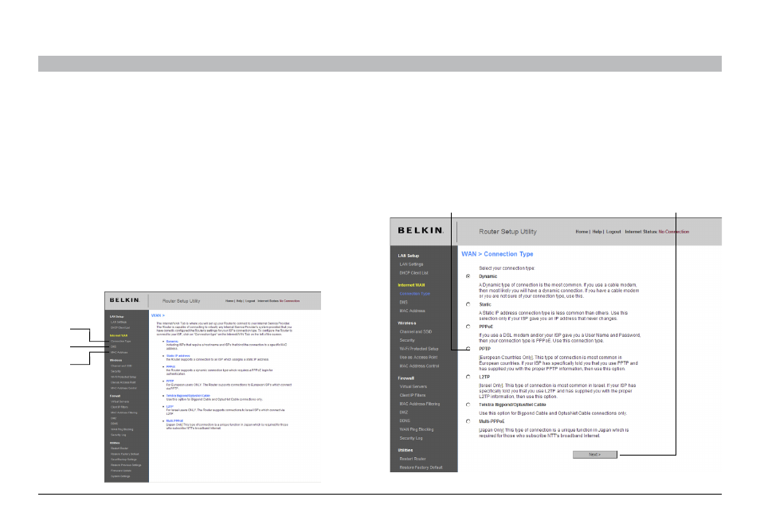Open System Settings in WAN overview page sidebar

[x=120, y=476]
